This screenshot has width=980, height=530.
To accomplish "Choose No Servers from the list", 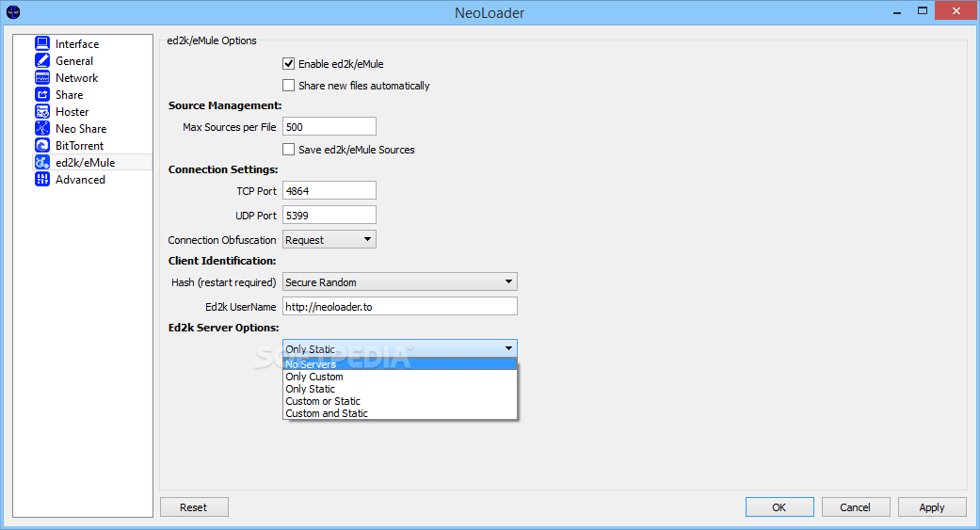I will coord(400,363).
